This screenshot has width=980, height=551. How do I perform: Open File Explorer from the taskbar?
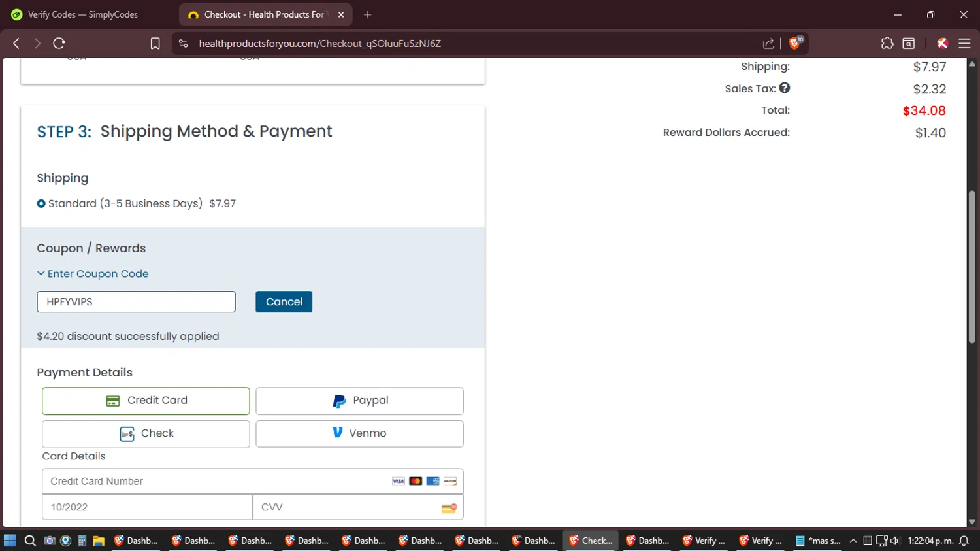click(x=99, y=541)
